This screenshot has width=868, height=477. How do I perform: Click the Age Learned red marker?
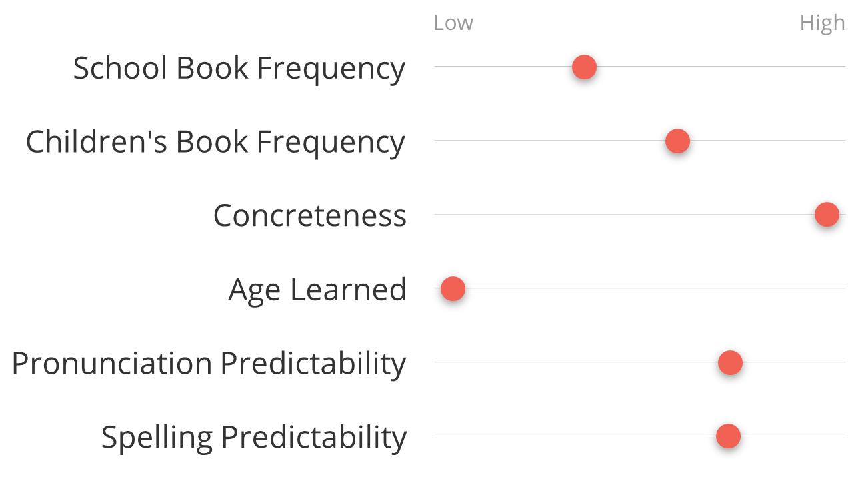click(453, 289)
